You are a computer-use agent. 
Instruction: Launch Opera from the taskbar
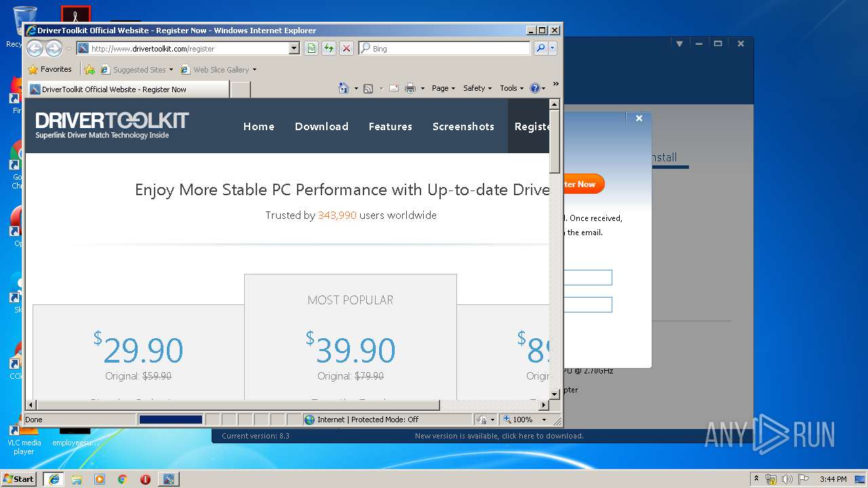coord(145,479)
